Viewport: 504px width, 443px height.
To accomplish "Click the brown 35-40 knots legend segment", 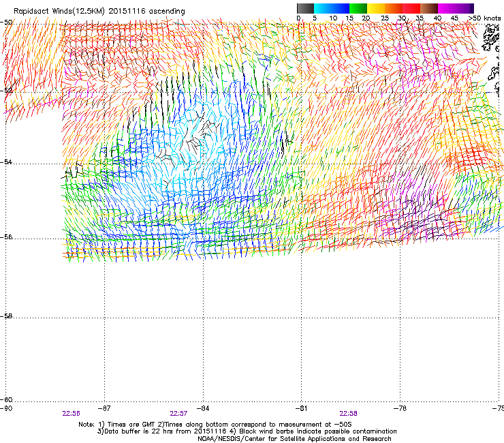I will pyautogui.click(x=429, y=8).
